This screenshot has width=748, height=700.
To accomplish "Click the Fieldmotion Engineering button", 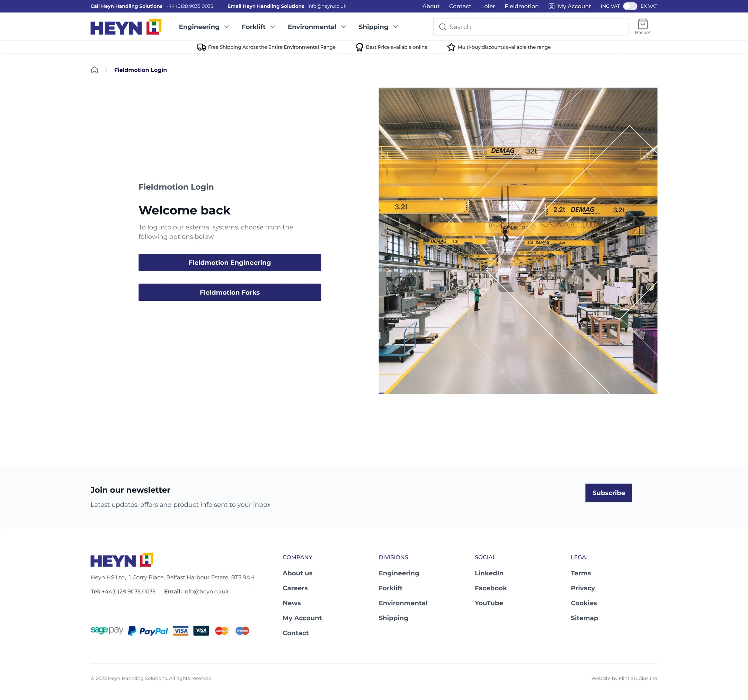I will pyautogui.click(x=230, y=262).
